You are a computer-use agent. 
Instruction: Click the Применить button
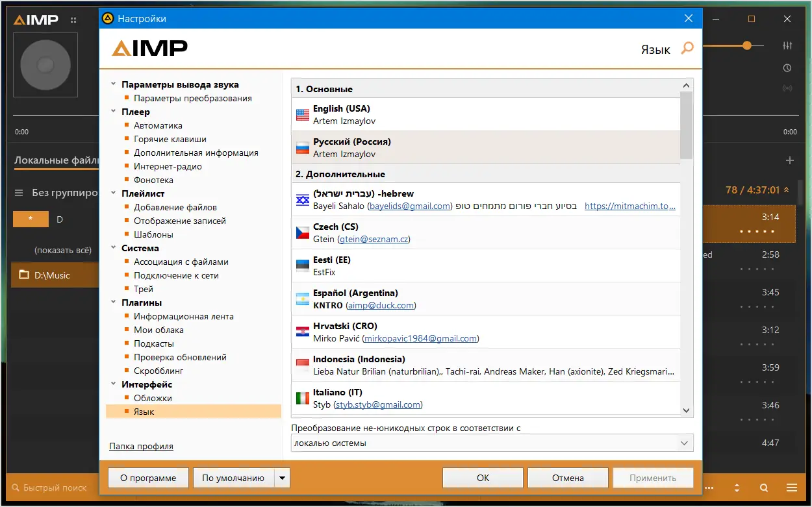(653, 478)
